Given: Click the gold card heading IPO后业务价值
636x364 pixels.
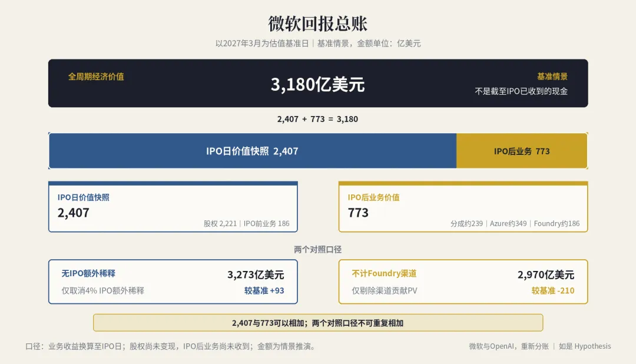Looking at the screenshot, I should 373,197.
